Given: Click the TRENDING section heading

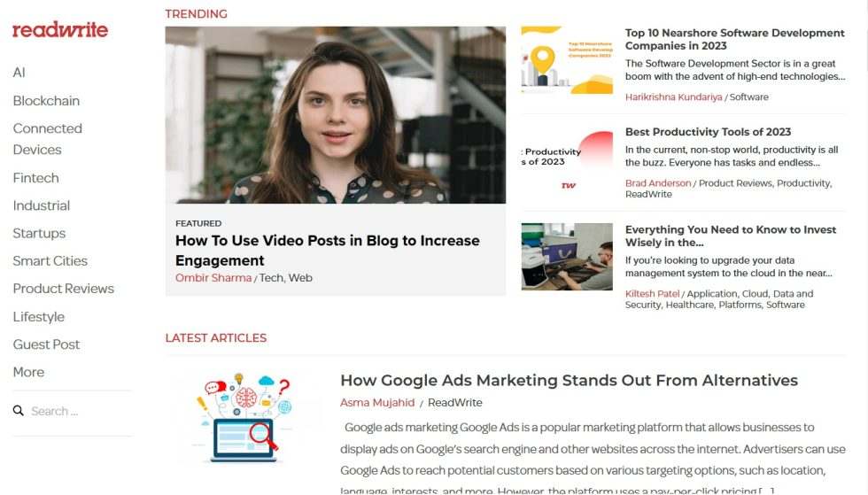Looking at the screenshot, I should (x=196, y=14).
